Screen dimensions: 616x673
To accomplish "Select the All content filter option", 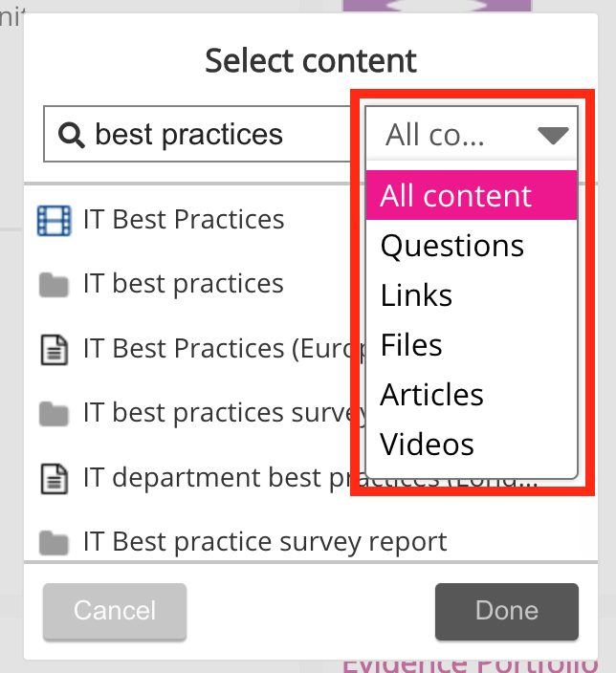I will 455,196.
